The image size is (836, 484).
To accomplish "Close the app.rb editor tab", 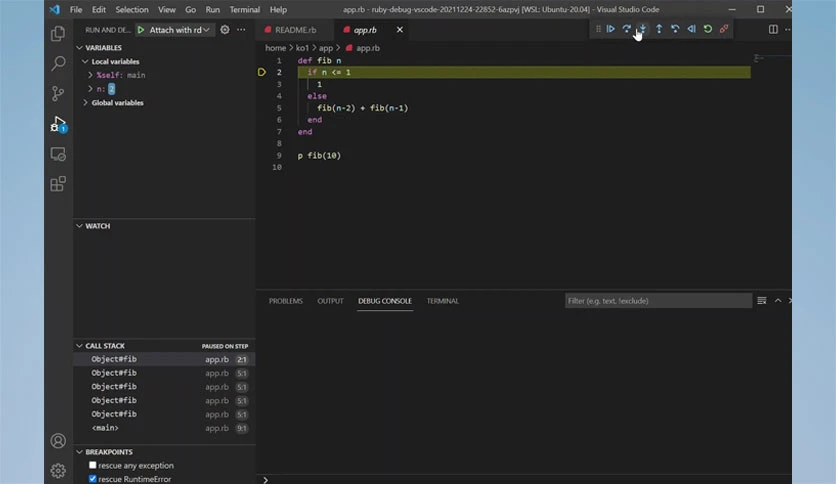I will 399,30.
